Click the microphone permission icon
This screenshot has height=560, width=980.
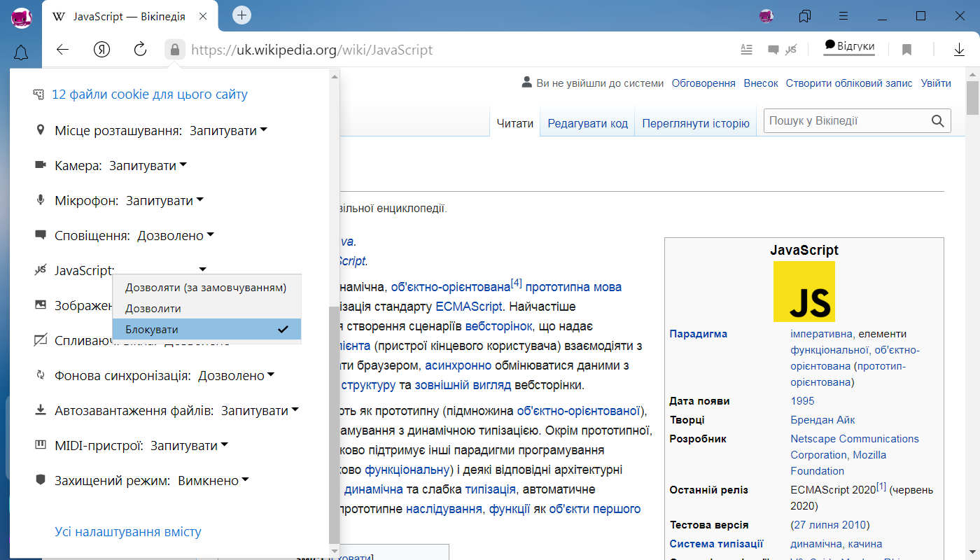(x=40, y=200)
